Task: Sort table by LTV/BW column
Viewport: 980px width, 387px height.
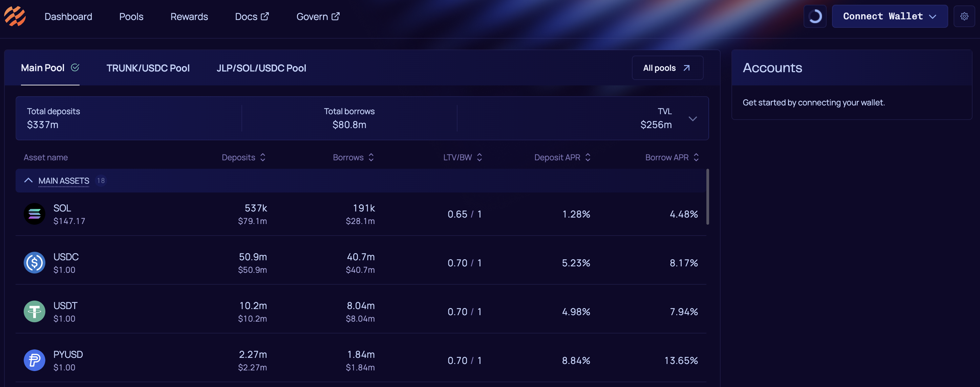Action: (x=462, y=157)
